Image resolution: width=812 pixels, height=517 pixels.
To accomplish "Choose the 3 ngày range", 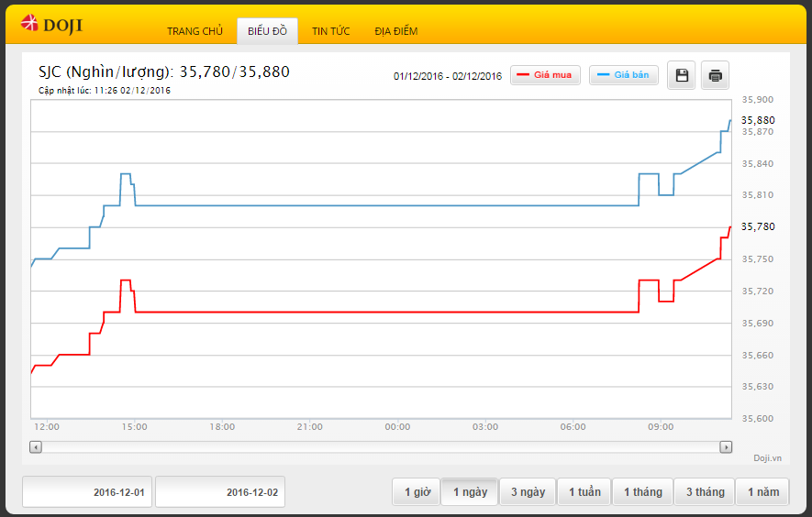I will pyautogui.click(x=528, y=491).
